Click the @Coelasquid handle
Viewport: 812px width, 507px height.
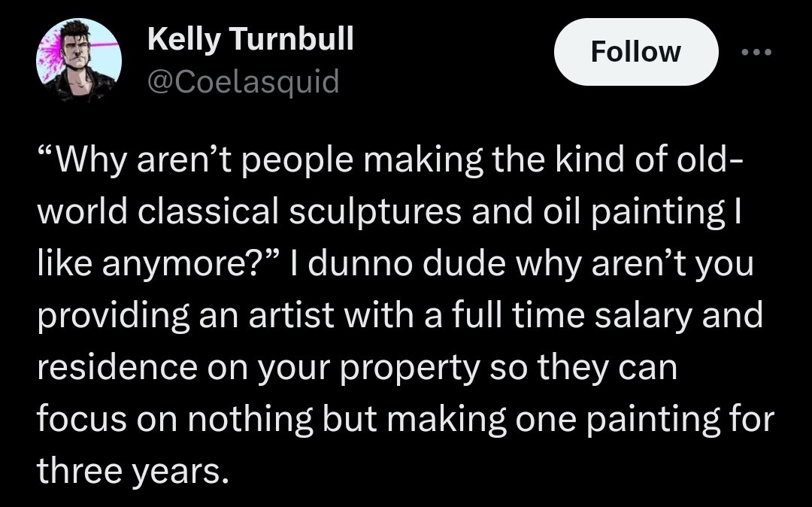(243, 80)
